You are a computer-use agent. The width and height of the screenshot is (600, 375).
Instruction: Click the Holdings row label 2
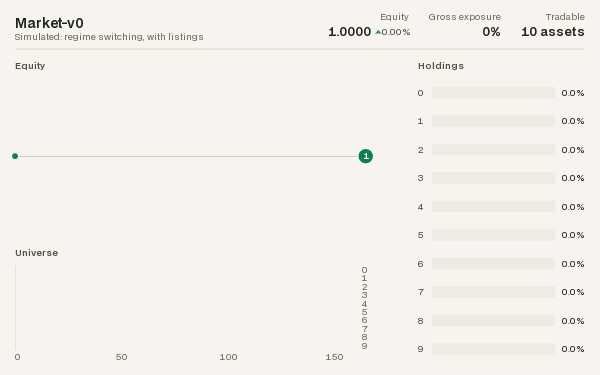point(421,150)
